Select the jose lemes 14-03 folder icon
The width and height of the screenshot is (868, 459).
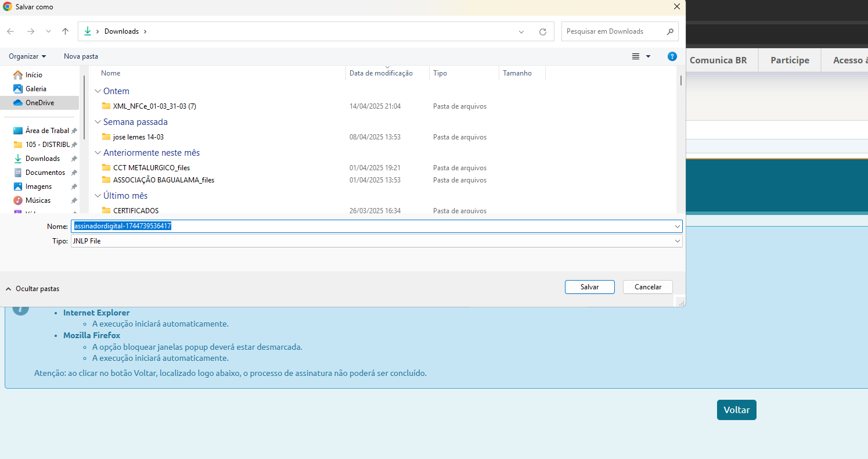click(106, 137)
